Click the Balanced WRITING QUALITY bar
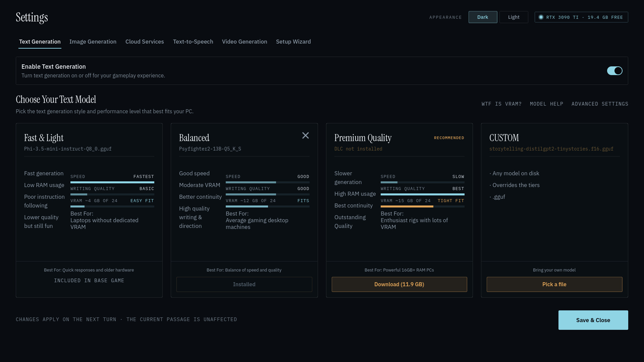Image resolution: width=644 pixels, height=362 pixels. (x=268, y=194)
